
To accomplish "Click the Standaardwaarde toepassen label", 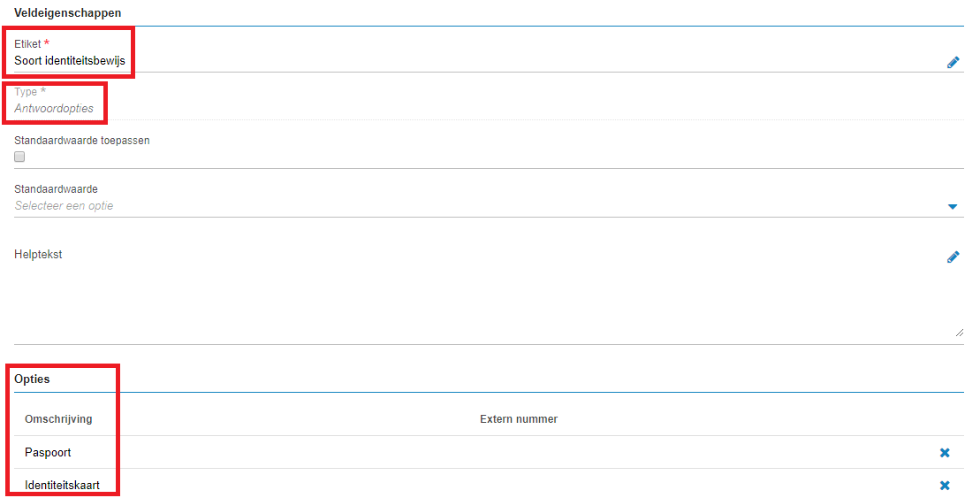I will point(82,140).
